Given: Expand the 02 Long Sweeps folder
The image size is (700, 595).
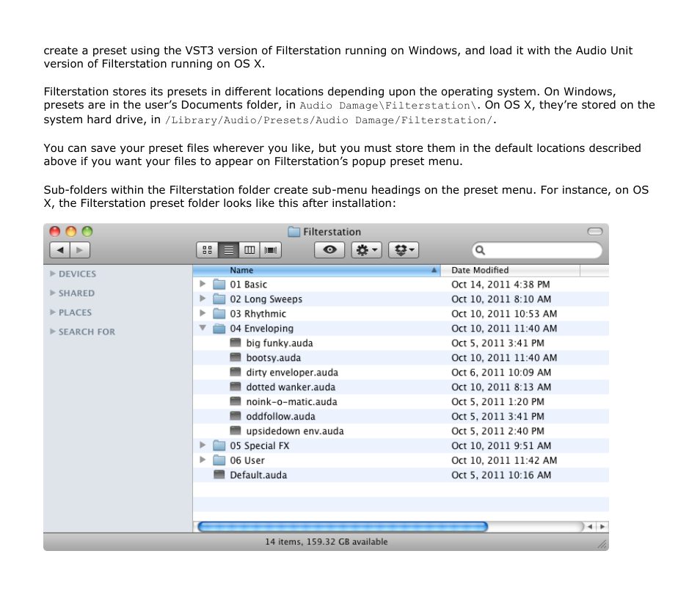Looking at the screenshot, I should coord(203,298).
